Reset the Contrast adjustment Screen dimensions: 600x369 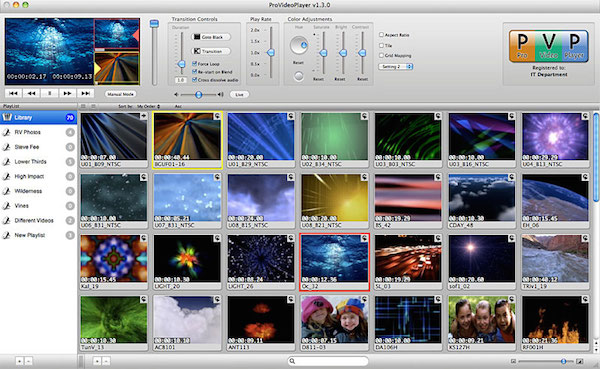362,79
